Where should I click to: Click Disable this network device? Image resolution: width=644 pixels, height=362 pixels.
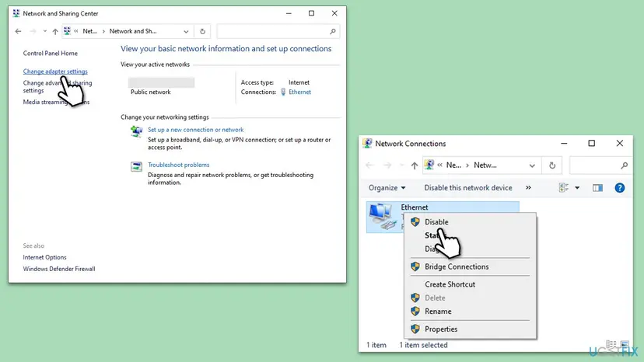tap(467, 187)
